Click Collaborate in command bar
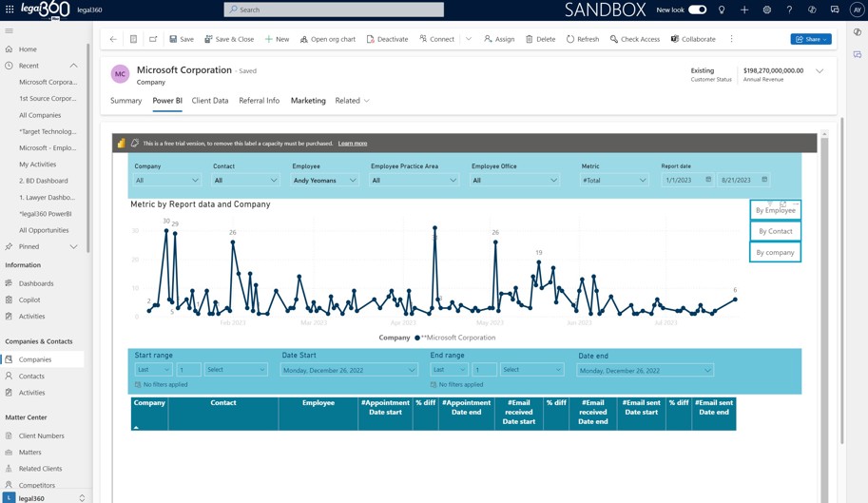Image resolution: width=868 pixels, height=503 pixels. 693,39
